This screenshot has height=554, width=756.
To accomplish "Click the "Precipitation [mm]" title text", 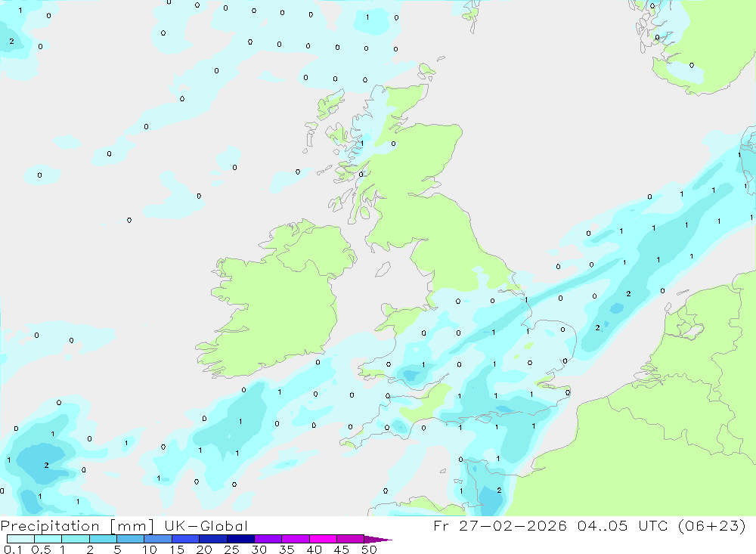I will [x=77, y=526].
